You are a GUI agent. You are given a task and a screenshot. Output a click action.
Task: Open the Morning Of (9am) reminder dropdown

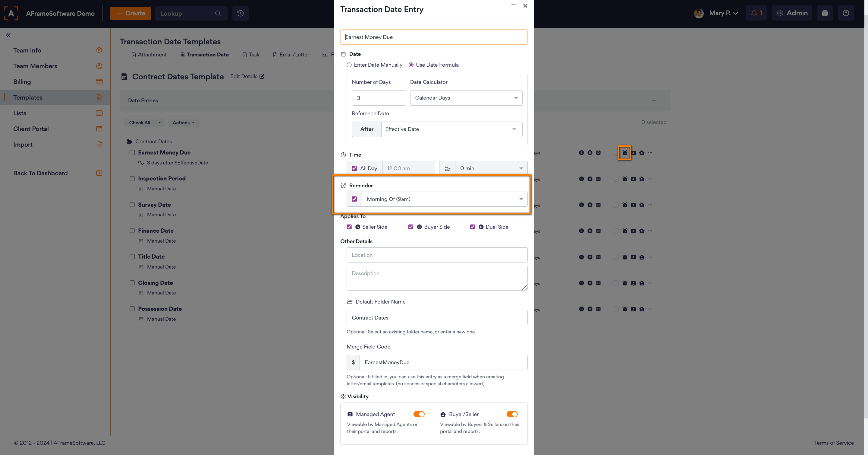point(444,199)
